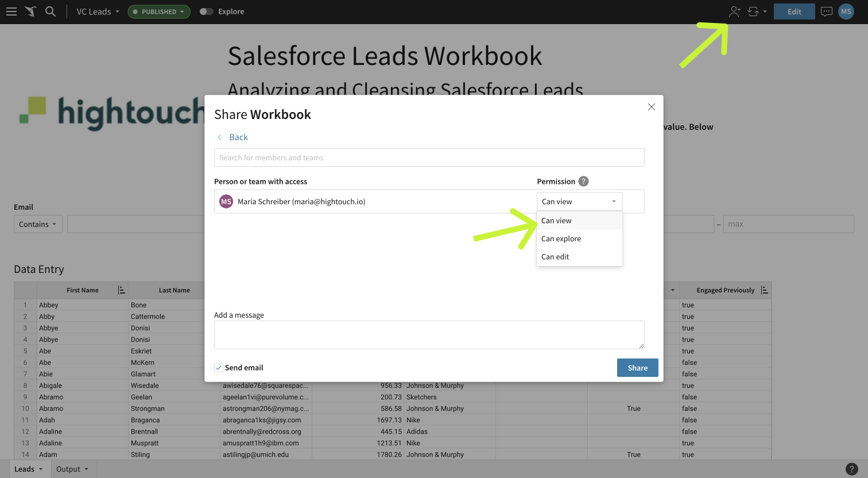868x478 pixels.
Task: Click the back chevron arrow icon
Action: [x=219, y=137]
